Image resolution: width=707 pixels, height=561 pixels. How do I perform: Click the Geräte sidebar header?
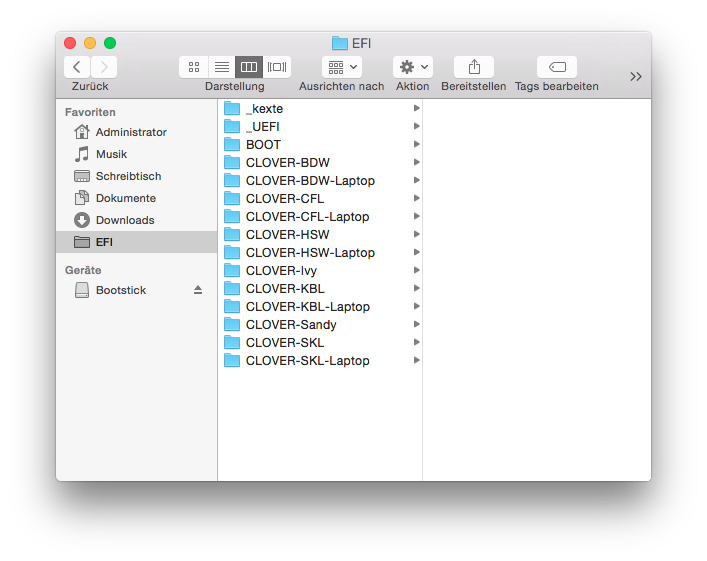(x=83, y=270)
